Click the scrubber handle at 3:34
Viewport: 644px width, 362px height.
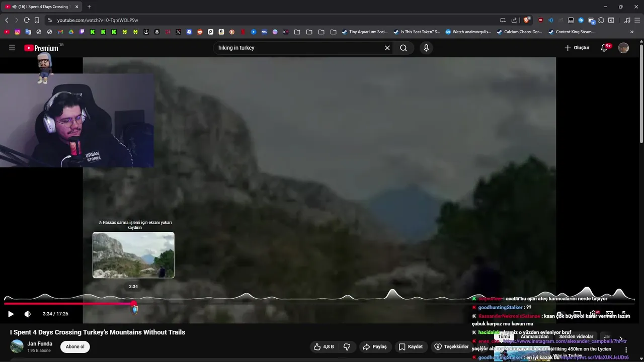pos(134,304)
